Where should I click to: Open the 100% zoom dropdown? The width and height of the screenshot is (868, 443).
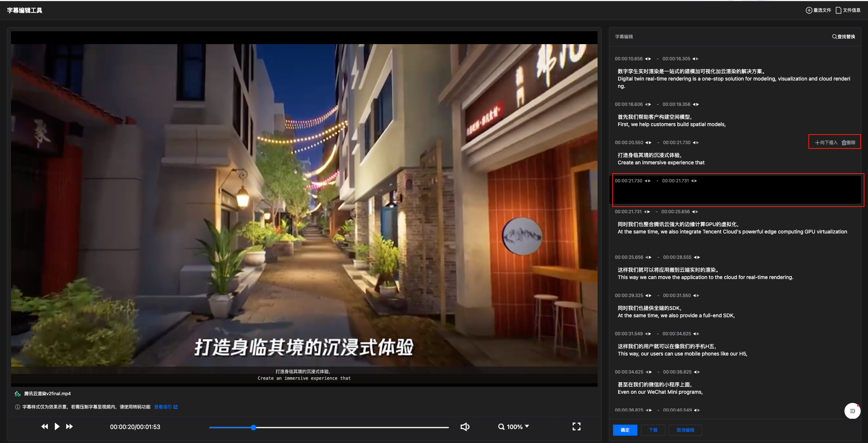click(514, 427)
